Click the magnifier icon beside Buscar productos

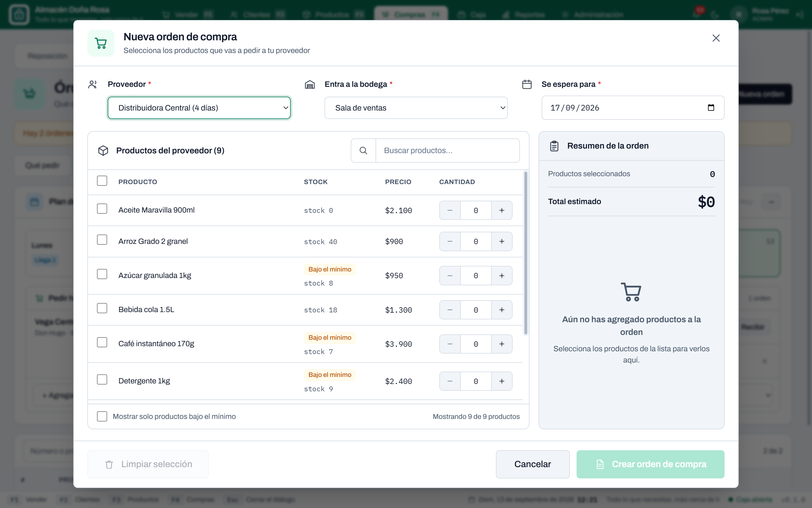[363, 151]
